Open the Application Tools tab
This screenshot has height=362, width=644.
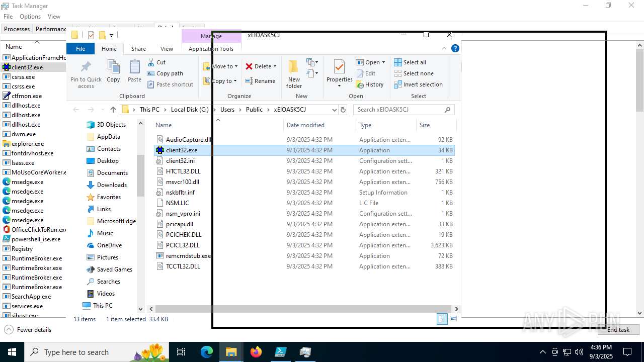(x=211, y=49)
